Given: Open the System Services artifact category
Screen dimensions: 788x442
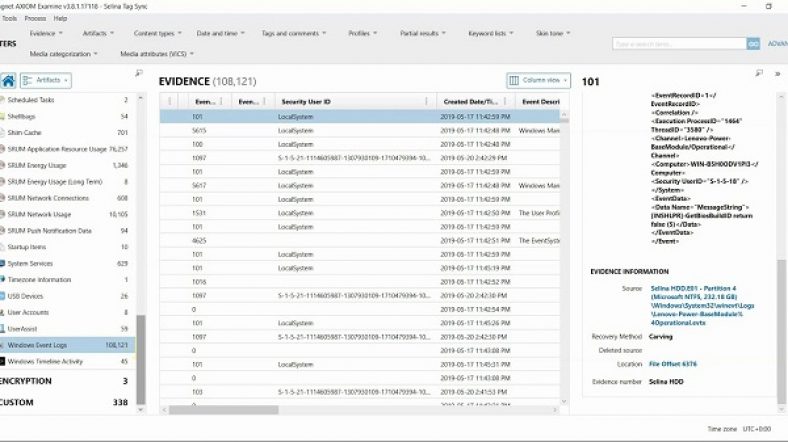Looking at the screenshot, I should pos(30,263).
